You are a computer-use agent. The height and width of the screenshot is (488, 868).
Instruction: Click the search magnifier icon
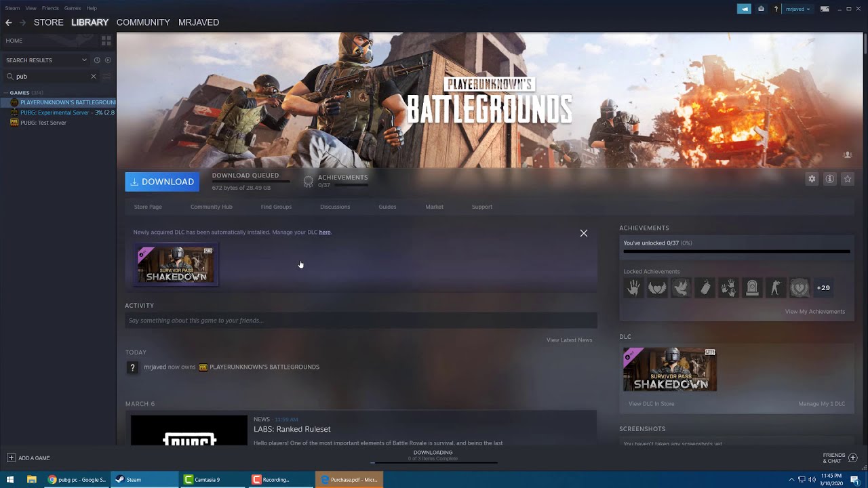tap(9, 77)
